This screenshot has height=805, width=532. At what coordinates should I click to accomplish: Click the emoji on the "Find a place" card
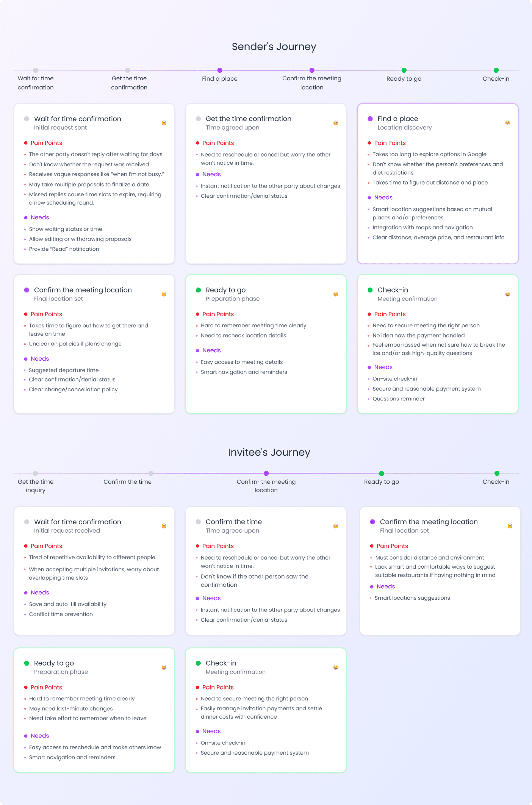tap(507, 123)
